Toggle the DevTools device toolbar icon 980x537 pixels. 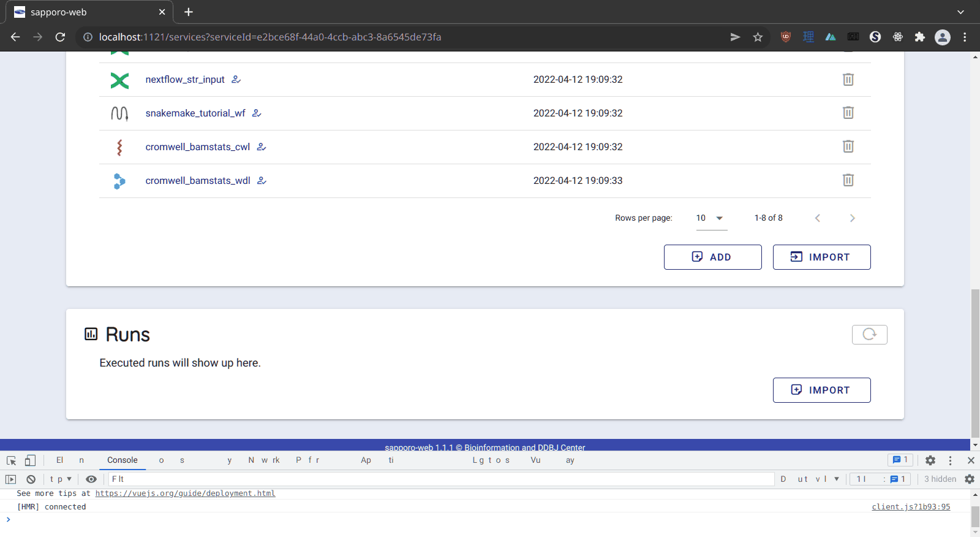[30, 460]
